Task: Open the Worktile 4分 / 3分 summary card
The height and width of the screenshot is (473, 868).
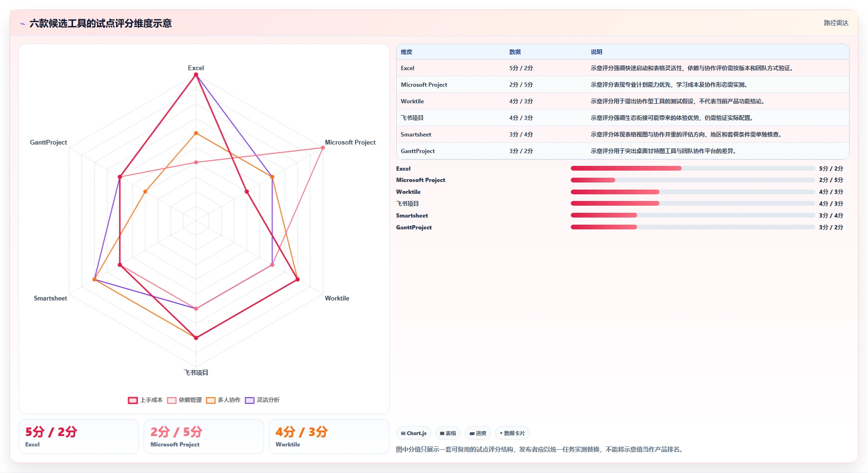Action: (x=329, y=437)
